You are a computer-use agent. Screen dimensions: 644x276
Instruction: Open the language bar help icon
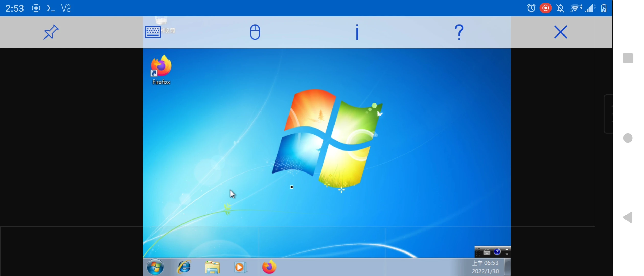point(497,252)
